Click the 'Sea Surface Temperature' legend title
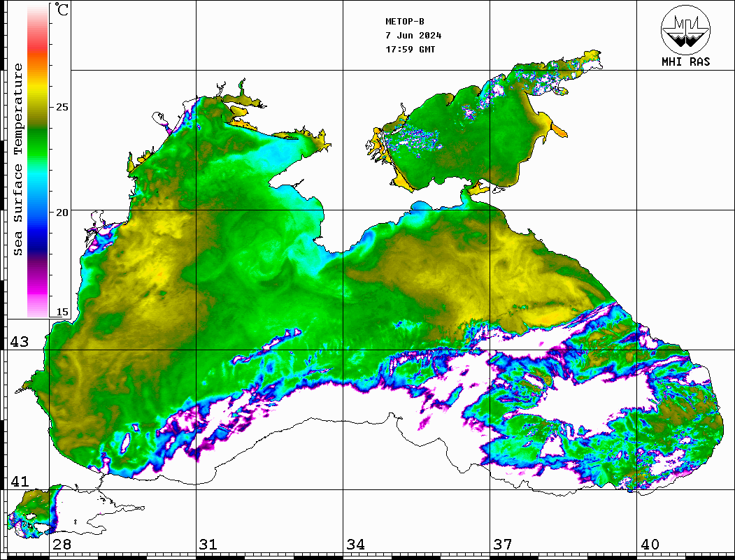The image size is (735, 560). tap(17, 159)
